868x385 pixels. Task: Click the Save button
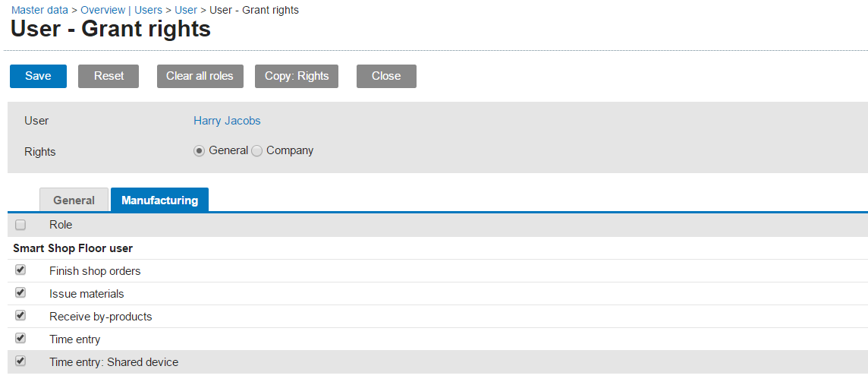tap(38, 76)
